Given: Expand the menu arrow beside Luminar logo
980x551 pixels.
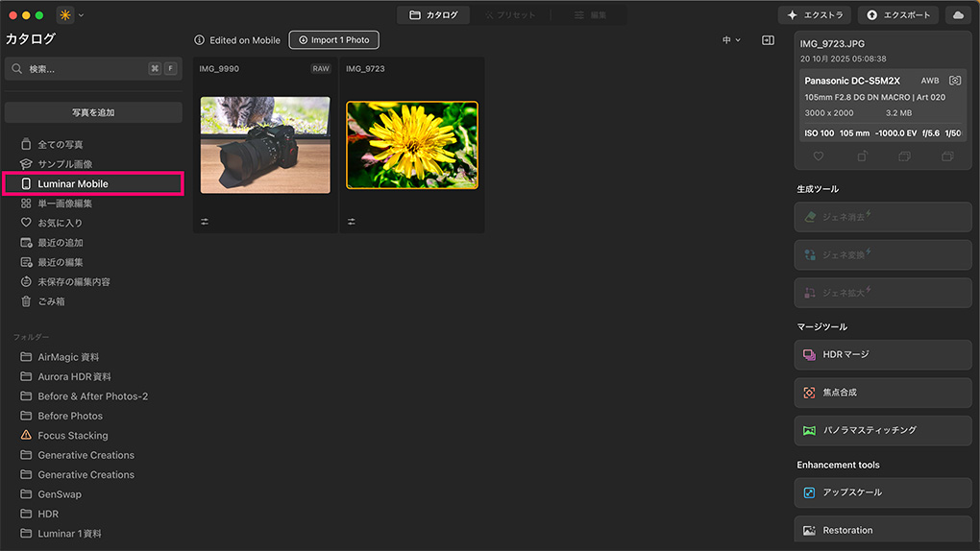Looking at the screenshot, I should tap(82, 15).
